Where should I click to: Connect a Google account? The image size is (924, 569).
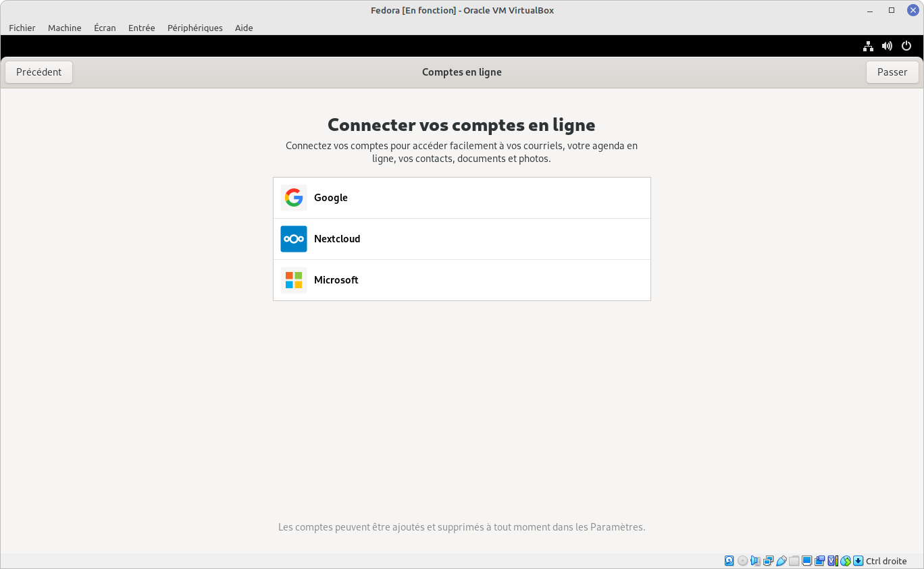[462, 198]
